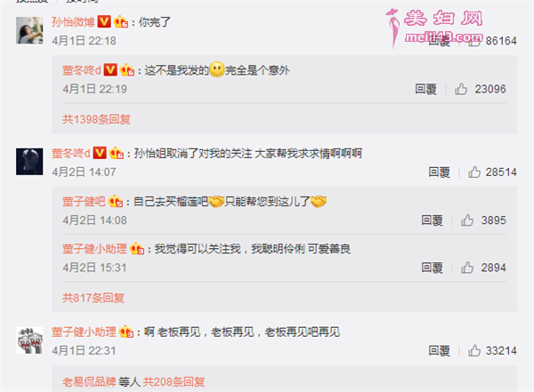
Task: Click 董冬咚d's dark avatar thumbnail
Action: pyautogui.click(x=29, y=162)
